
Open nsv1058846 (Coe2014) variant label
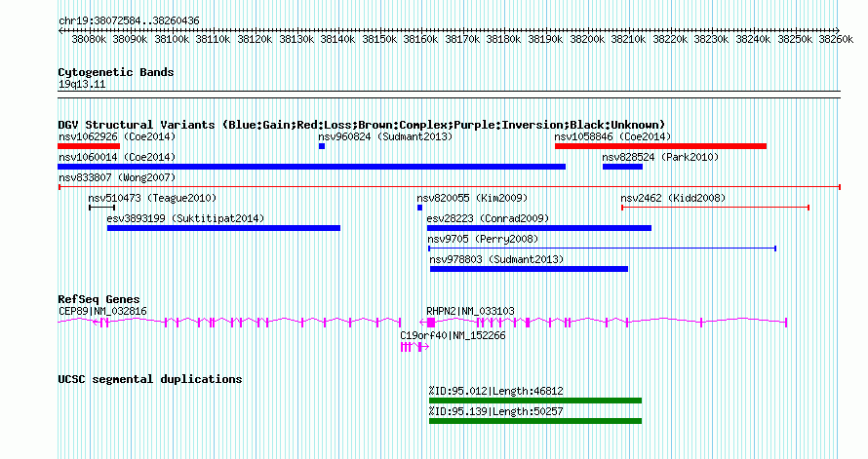[x=612, y=136]
